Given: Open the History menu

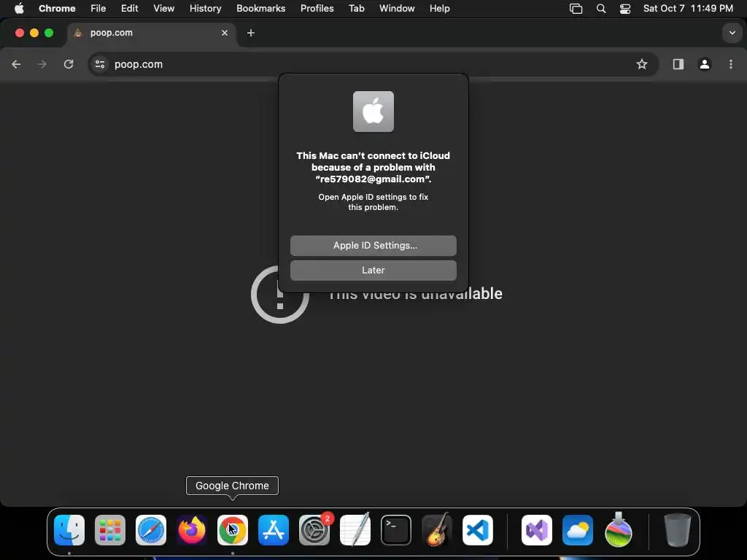Looking at the screenshot, I should pos(205,9).
